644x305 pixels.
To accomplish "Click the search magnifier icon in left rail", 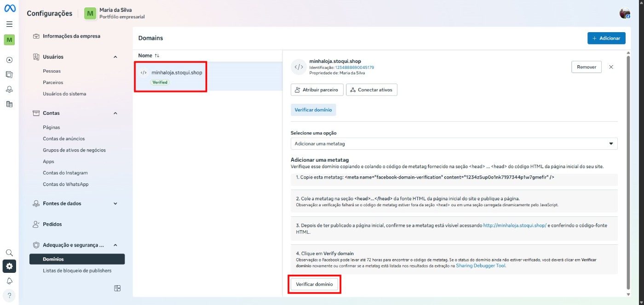I will (9, 253).
